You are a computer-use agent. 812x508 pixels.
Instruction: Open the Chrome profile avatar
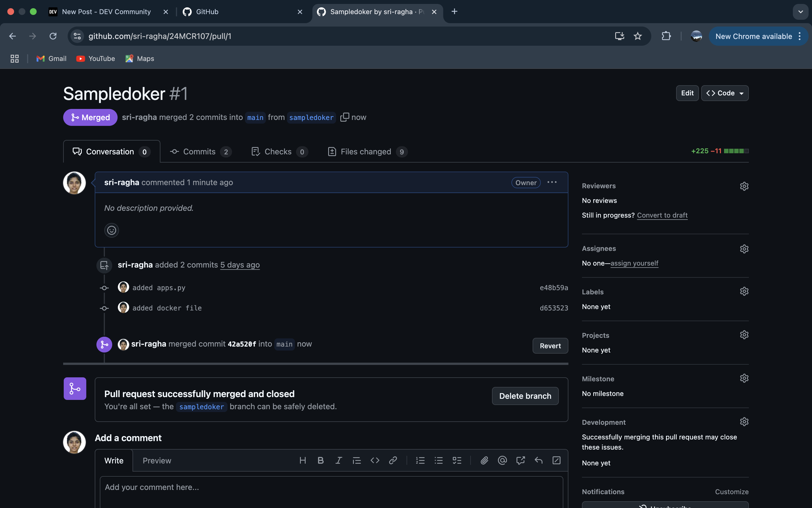696,36
